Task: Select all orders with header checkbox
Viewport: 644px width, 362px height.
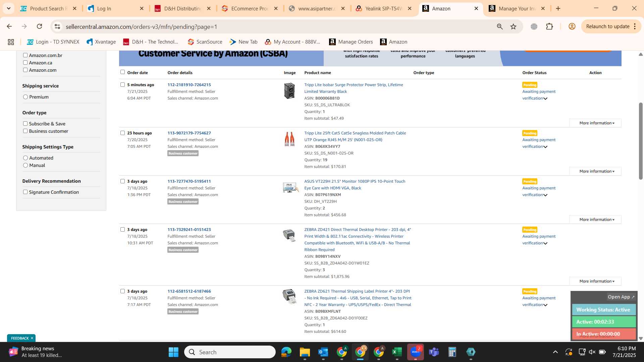Action: (x=122, y=72)
